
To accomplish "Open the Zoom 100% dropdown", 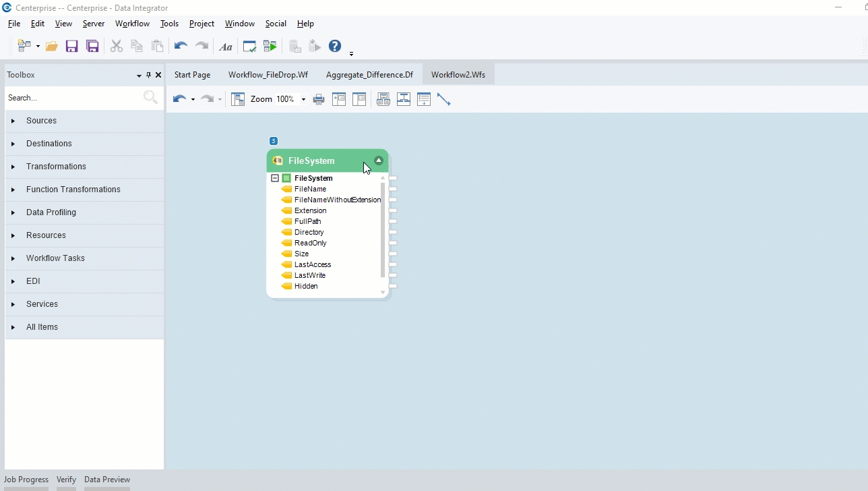I will coord(303,99).
